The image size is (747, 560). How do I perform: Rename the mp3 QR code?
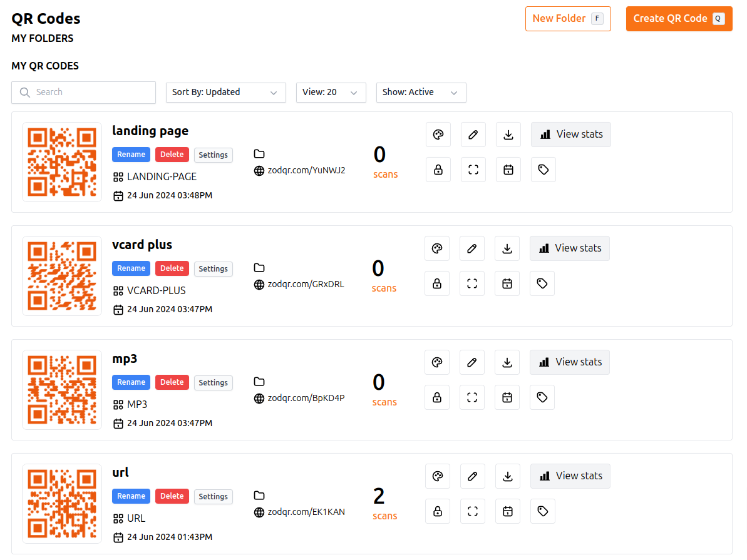pos(131,382)
